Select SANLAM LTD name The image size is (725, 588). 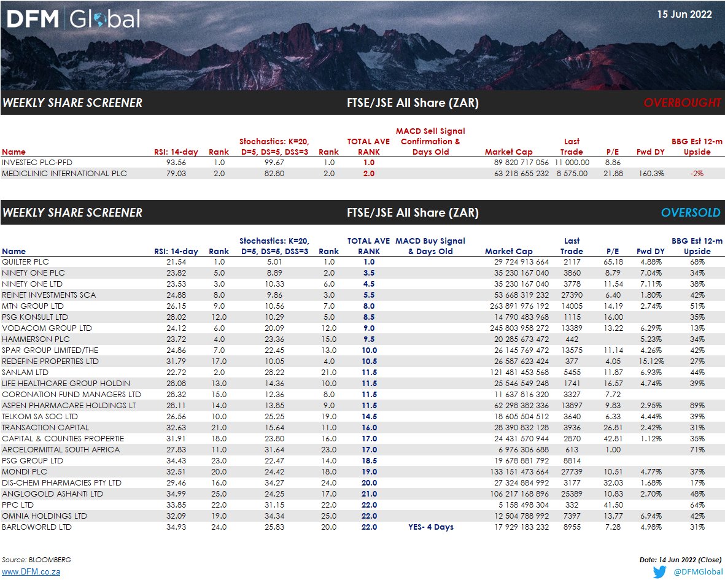click(x=25, y=373)
